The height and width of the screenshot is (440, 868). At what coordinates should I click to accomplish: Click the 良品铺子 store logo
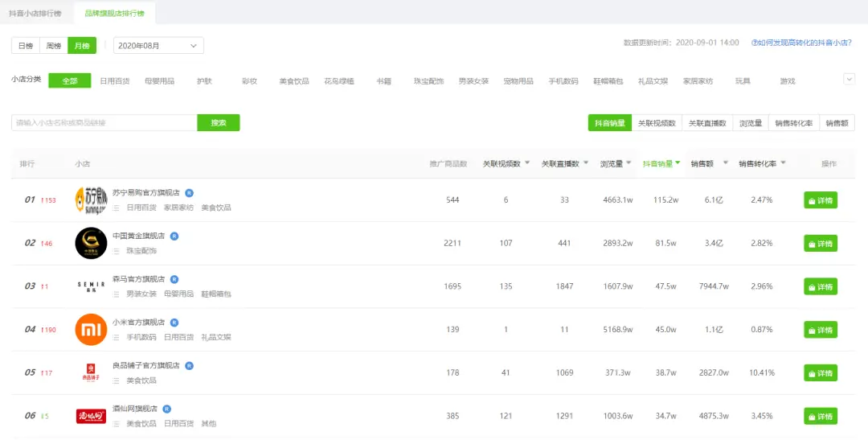(x=91, y=372)
